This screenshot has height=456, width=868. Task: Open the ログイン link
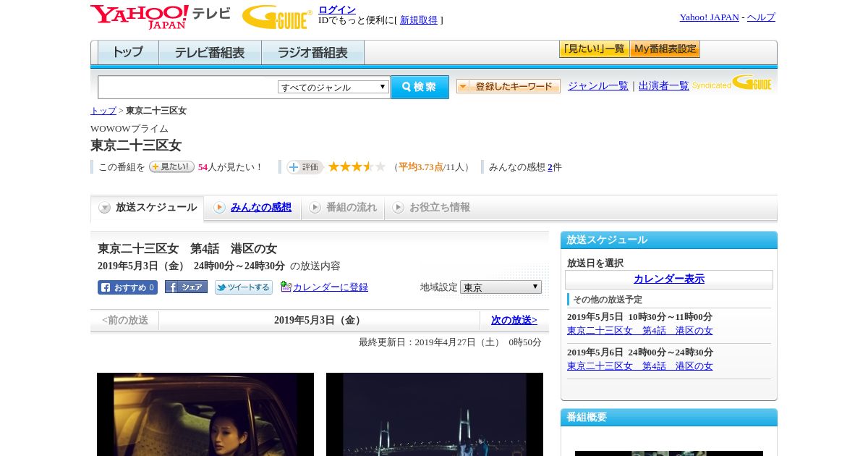pyautogui.click(x=337, y=9)
